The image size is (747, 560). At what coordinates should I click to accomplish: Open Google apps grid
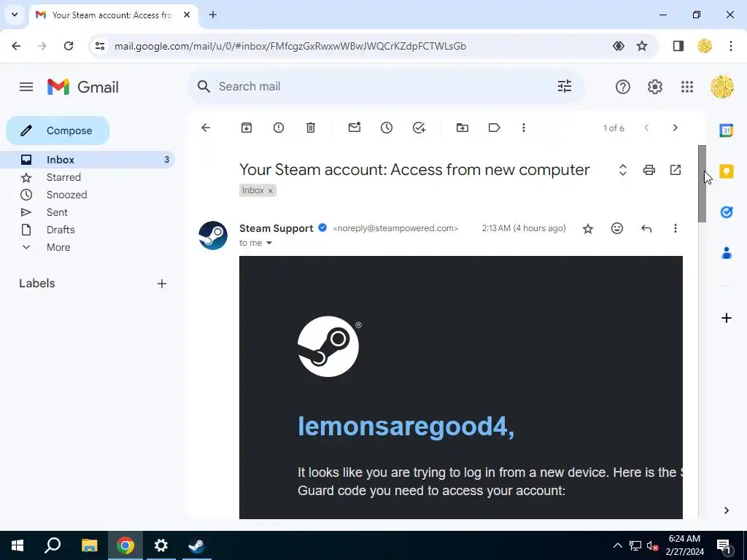[687, 87]
